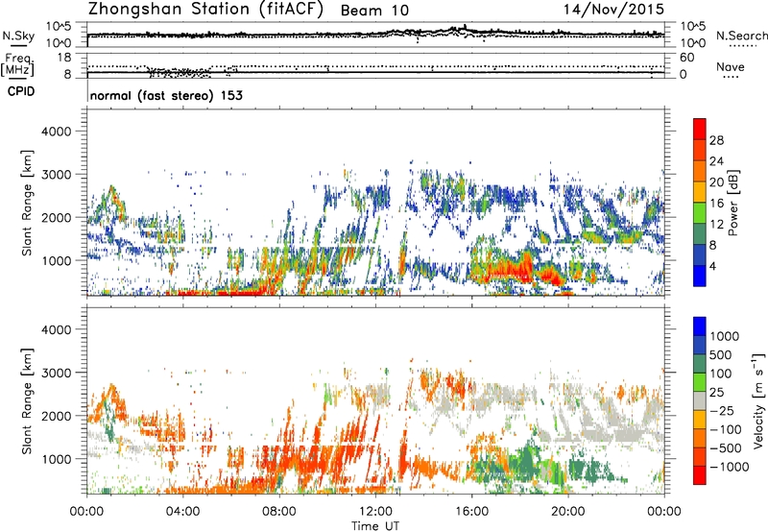
Task: Click the 12:00 time tick label
Action: click(375, 512)
